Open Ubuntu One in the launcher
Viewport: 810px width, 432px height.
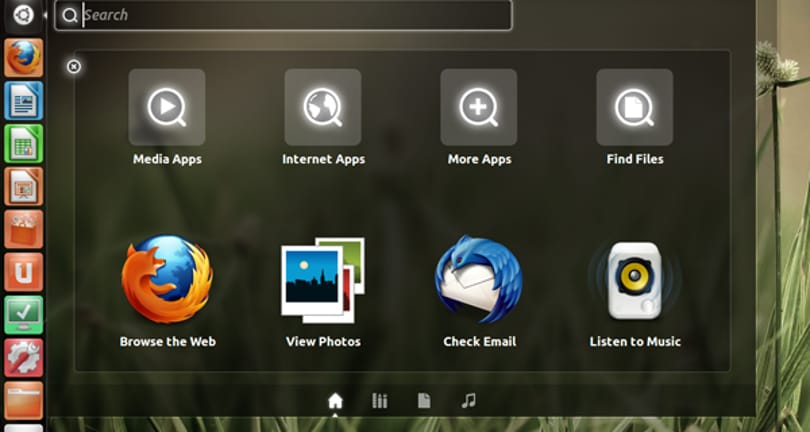24,272
